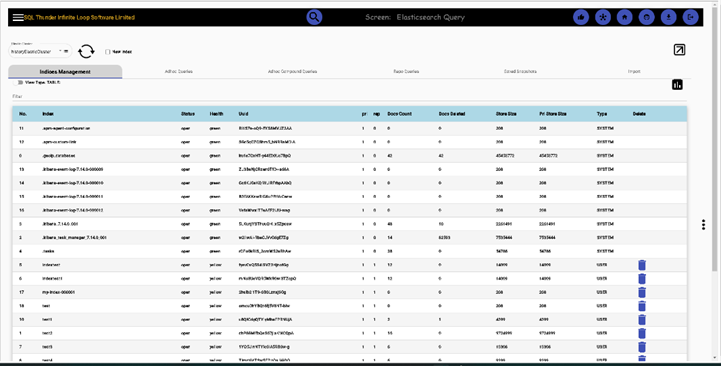
Task: Sort by the No. column header
Action: coord(23,114)
